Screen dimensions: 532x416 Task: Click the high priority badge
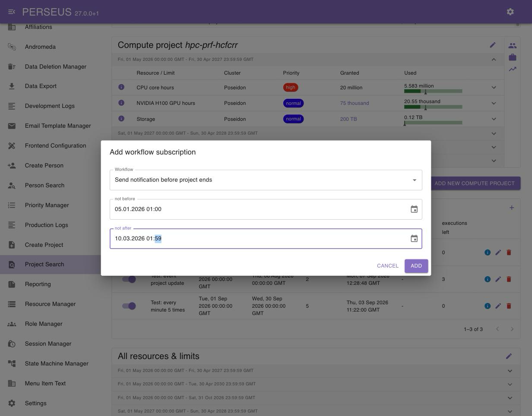click(x=291, y=88)
